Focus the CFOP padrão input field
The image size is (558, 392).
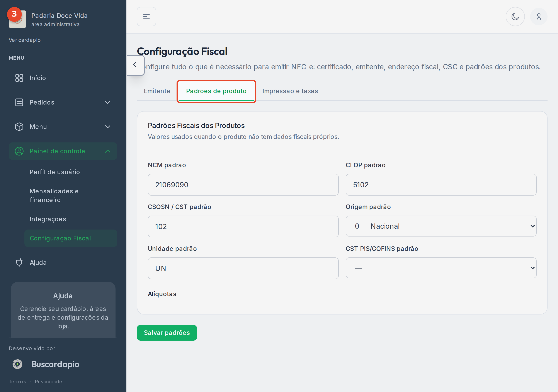pos(441,185)
